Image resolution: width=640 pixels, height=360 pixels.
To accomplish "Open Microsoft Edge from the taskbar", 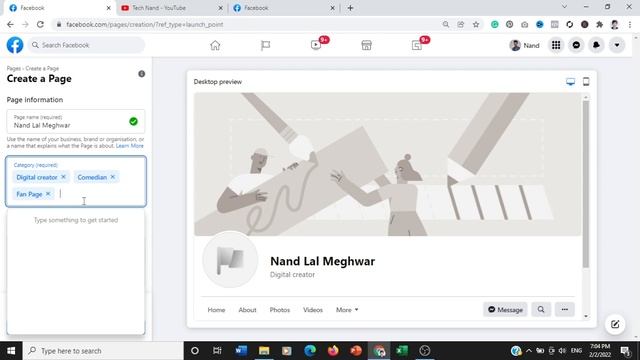I will coord(310,351).
